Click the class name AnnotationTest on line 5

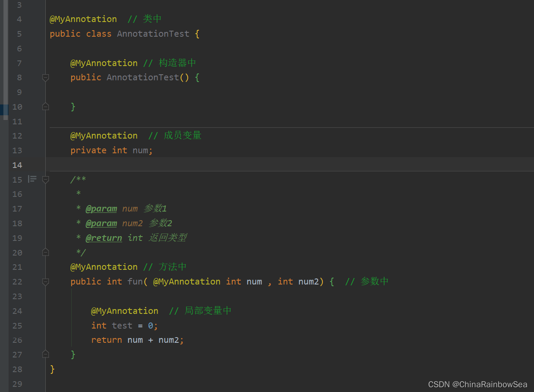(x=153, y=34)
